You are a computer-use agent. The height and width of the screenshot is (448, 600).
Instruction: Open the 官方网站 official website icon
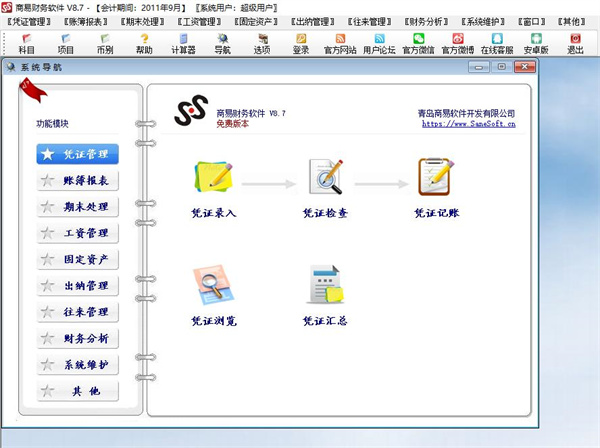(340, 44)
